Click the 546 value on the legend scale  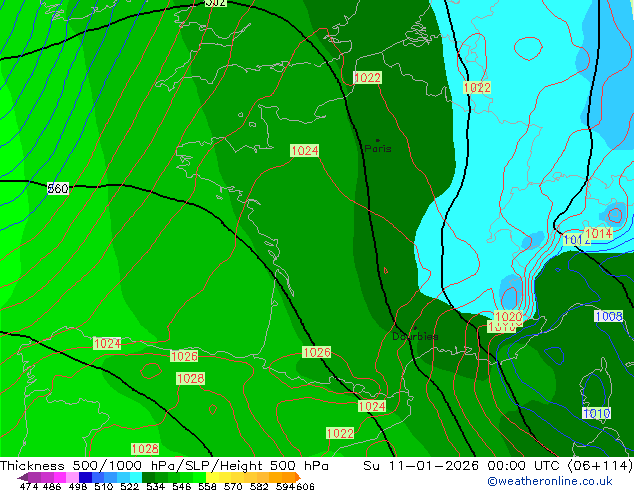click(x=182, y=486)
